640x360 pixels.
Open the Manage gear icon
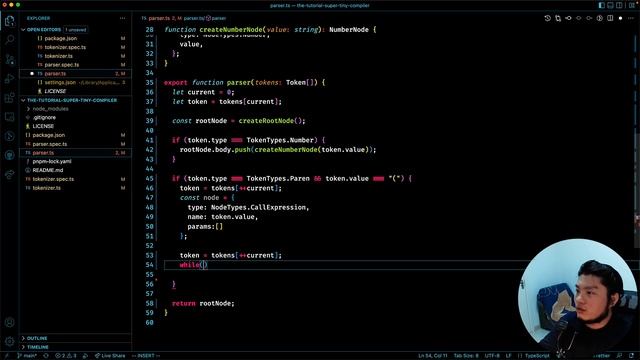(x=9, y=341)
